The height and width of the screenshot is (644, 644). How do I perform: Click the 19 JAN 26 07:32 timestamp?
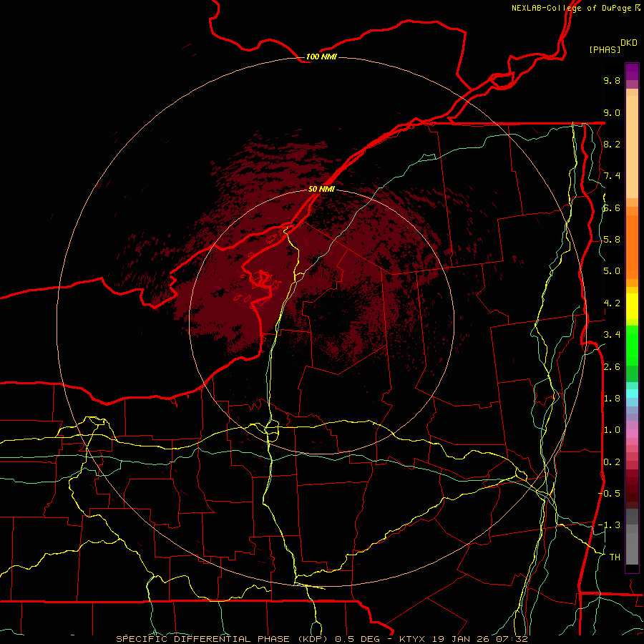(x=479, y=639)
